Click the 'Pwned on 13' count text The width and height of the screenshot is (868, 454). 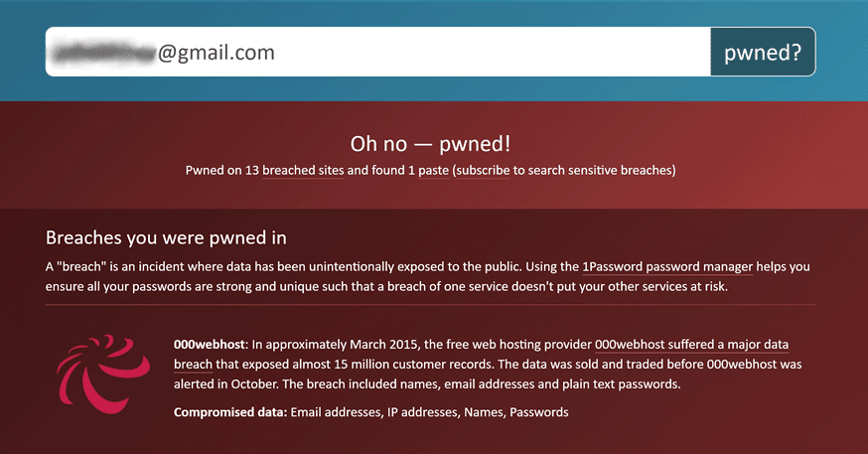coord(222,171)
